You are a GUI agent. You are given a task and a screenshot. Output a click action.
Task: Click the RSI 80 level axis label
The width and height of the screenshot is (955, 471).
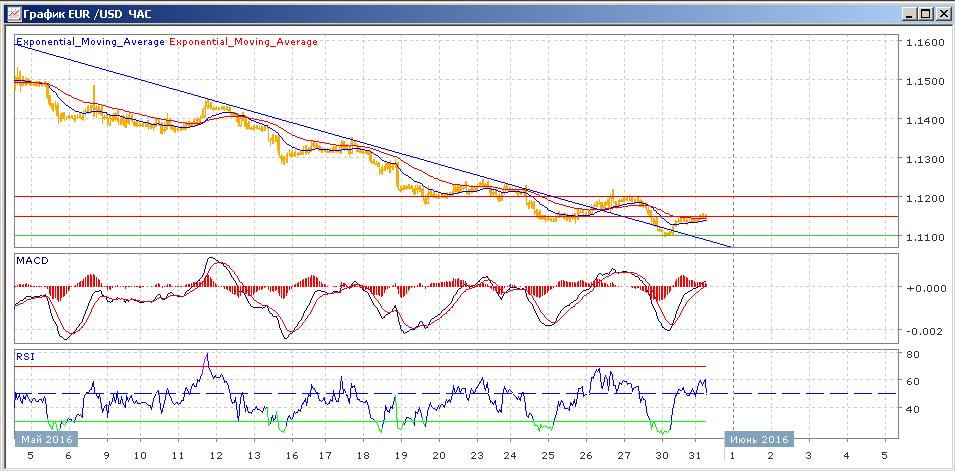coord(913,354)
